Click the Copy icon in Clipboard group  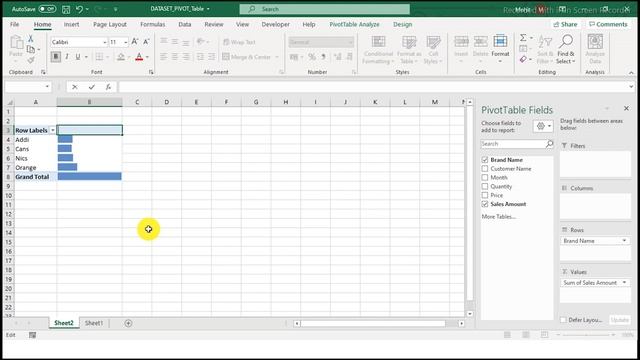click(x=31, y=49)
